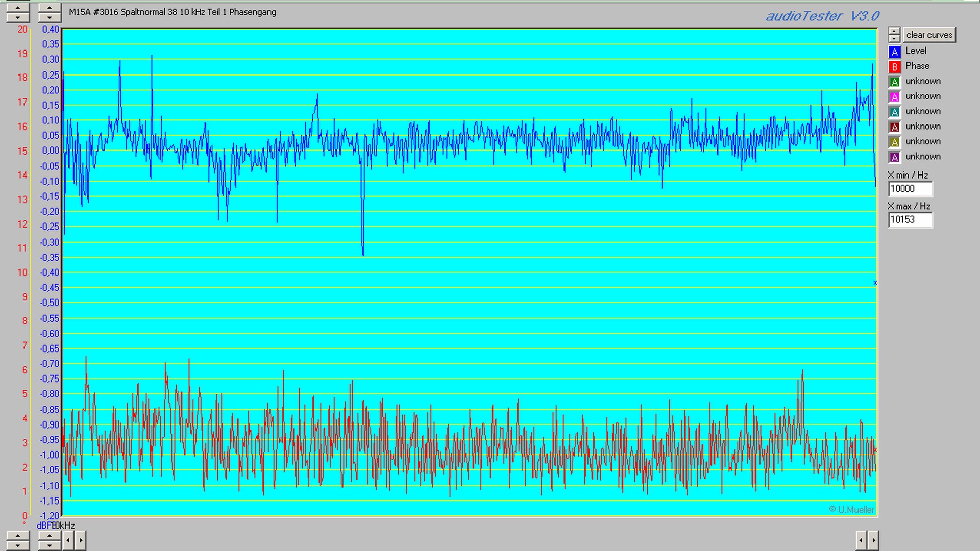Screen dimensions: 980x551
Task: Toggle the green unknown curve button
Action: click(x=894, y=82)
